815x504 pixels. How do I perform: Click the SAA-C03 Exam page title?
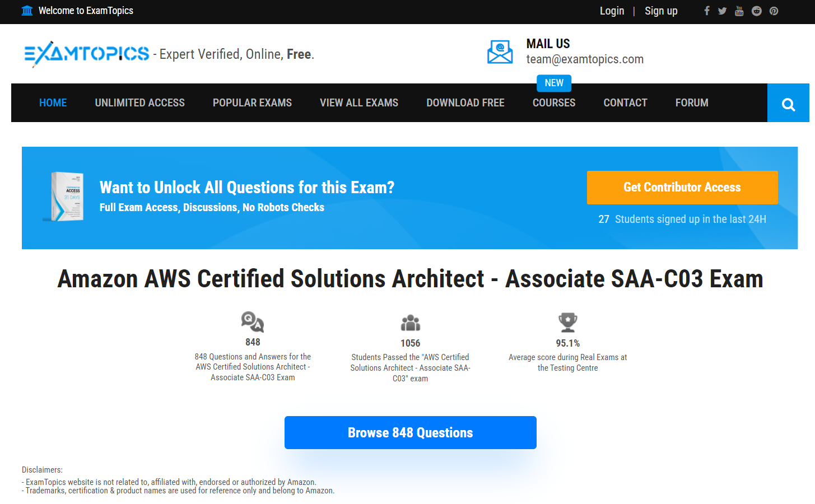coord(411,279)
